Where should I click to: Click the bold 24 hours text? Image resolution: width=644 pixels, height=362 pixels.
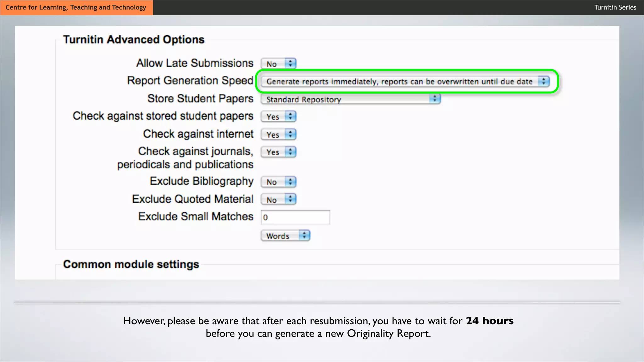(x=489, y=321)
